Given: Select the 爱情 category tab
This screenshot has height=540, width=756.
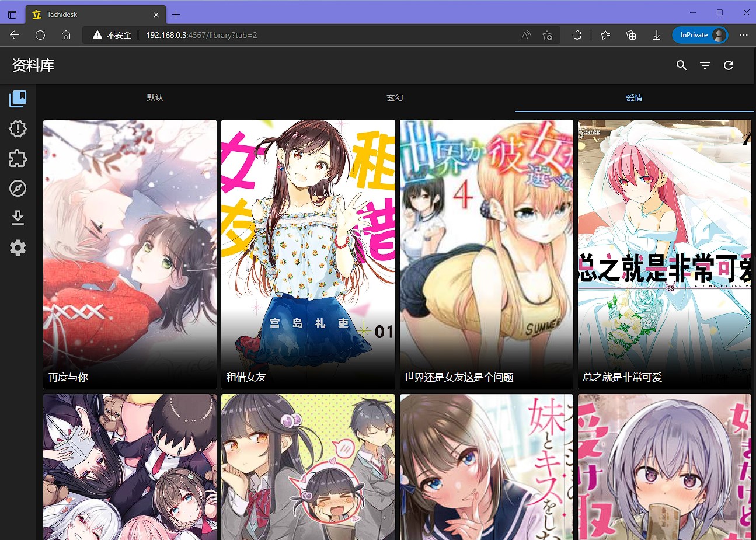Looking at the screenshot, I should coord(635,97).
